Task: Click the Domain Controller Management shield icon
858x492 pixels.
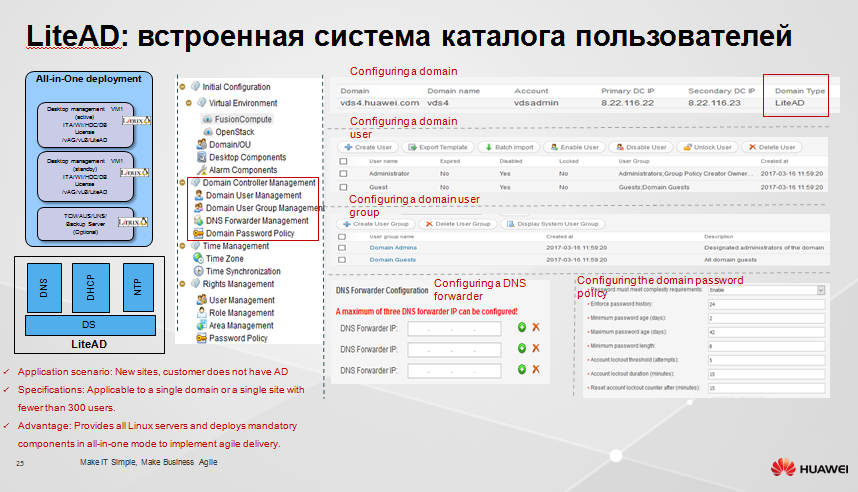Action: pos(195,182)
